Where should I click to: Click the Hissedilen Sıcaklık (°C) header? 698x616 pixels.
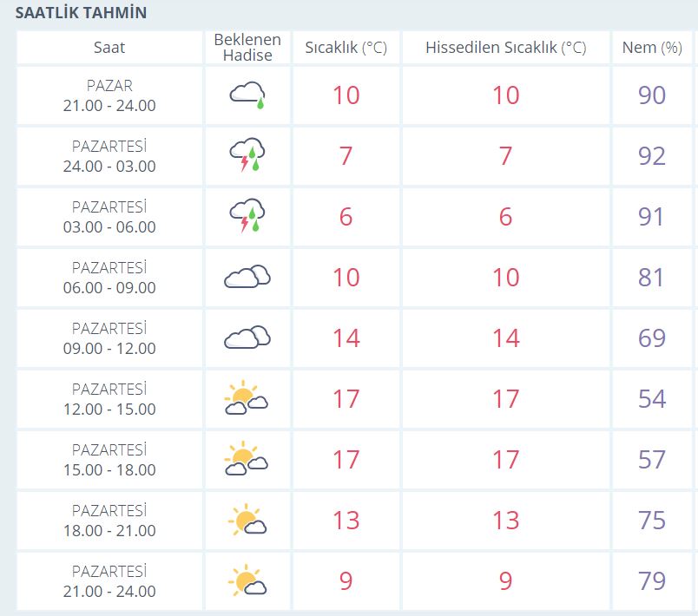pos(505,47)
